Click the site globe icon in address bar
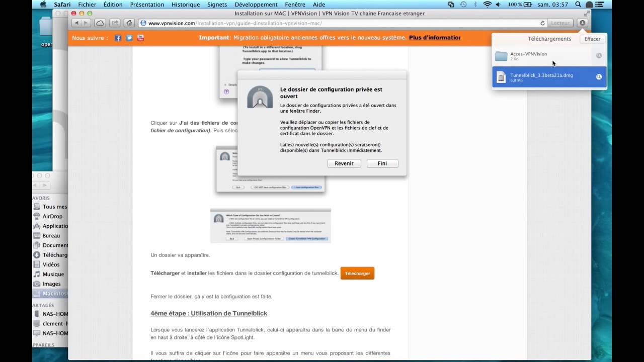Image resolution: width=644 pixels, height=362 pixels. 143,23
